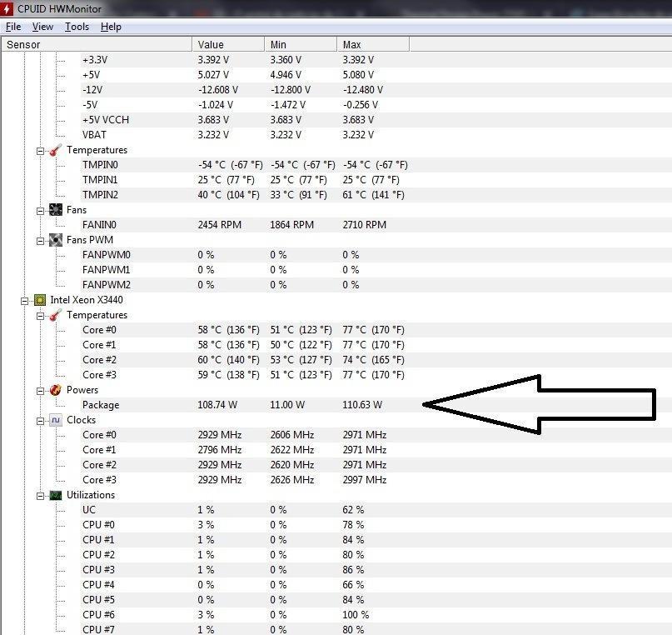Click the Min column header
This screenshot has height=635, width=672.
click(301, 45)
